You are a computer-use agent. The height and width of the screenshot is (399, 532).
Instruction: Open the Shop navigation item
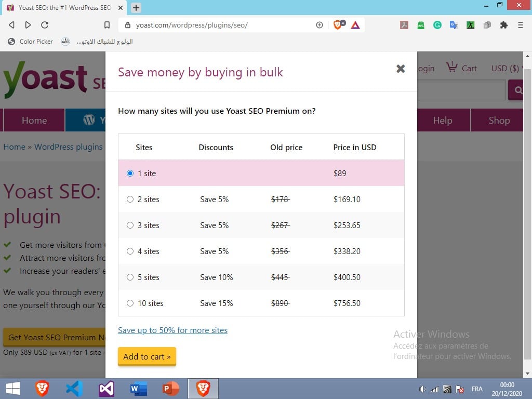[x=499, y=121]
